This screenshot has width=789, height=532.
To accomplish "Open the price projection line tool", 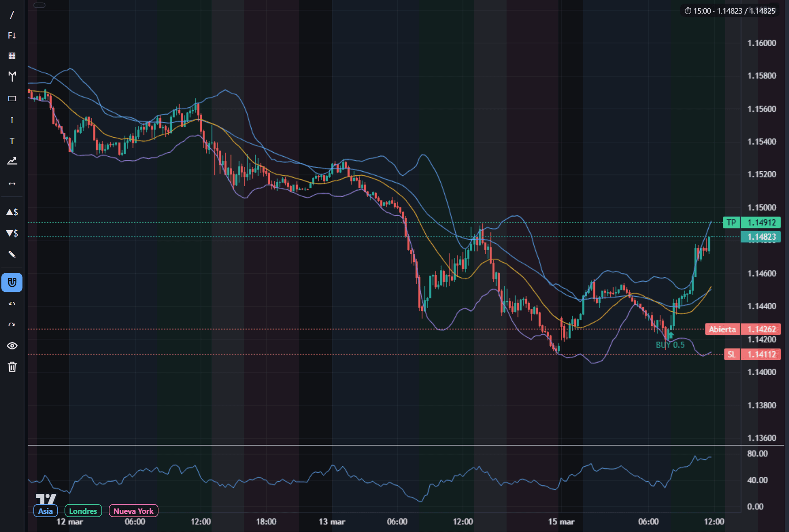I will (x=12, y=161).
